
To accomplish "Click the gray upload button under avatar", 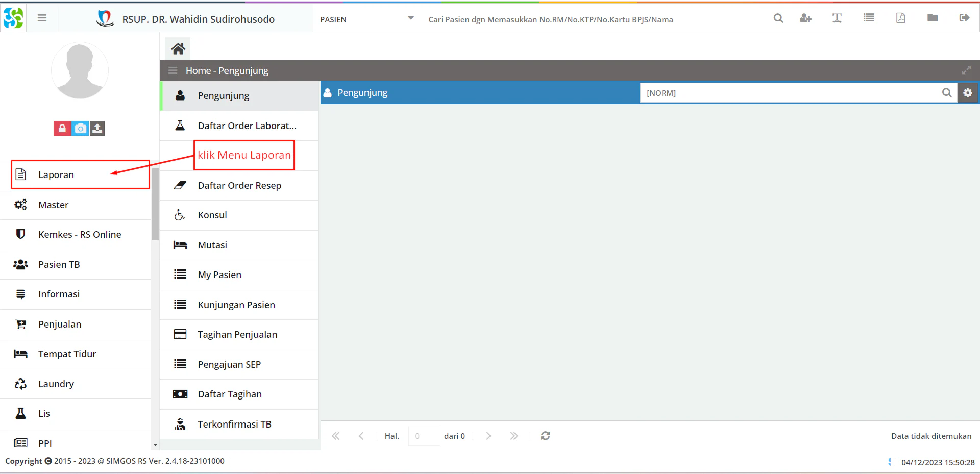I will click(x=97, y=129).
